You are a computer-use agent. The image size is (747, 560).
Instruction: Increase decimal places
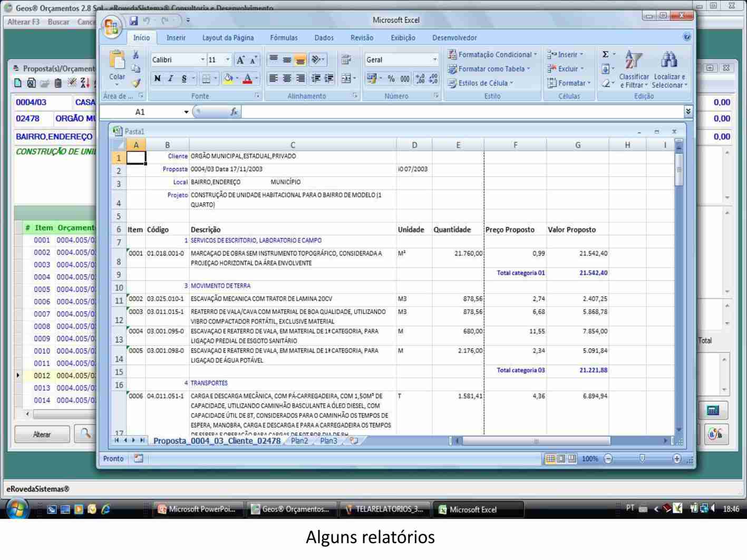click(x=420, y=78)
